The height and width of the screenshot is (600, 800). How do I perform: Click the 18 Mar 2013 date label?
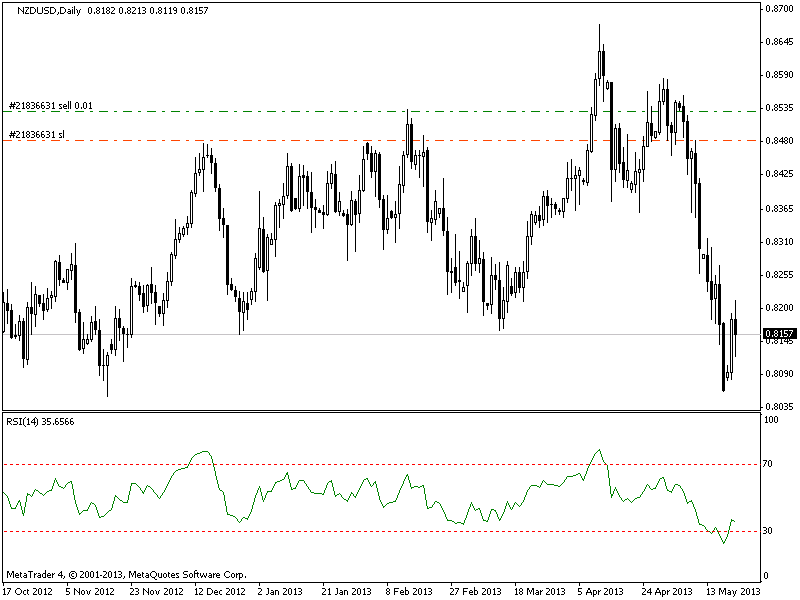pyautogui.click(x=539, y=592)
